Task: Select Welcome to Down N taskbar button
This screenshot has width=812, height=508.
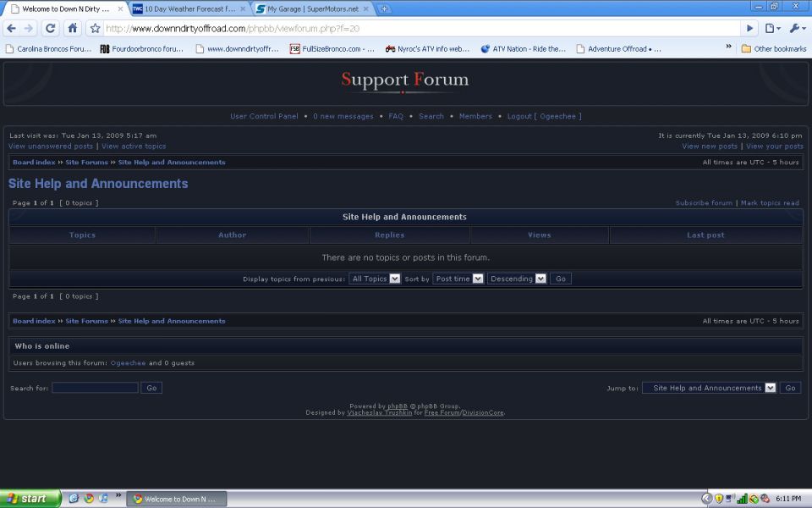Action: (177, 499)
